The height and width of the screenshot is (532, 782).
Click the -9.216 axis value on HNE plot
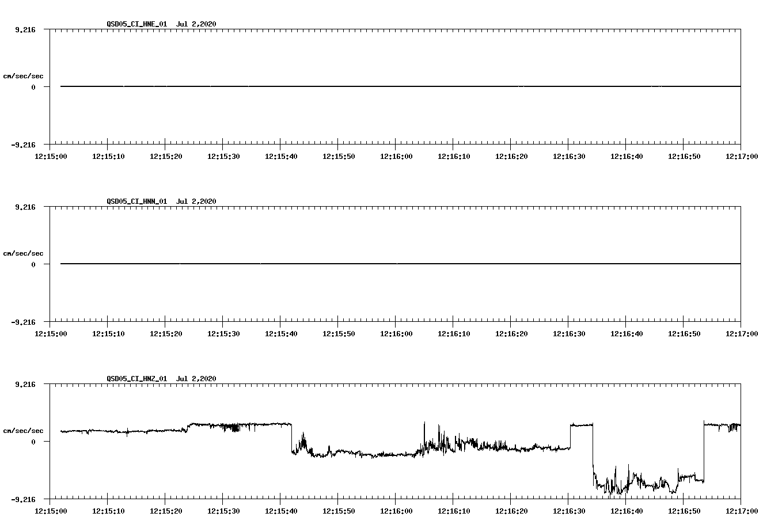(x=24, y=145)
